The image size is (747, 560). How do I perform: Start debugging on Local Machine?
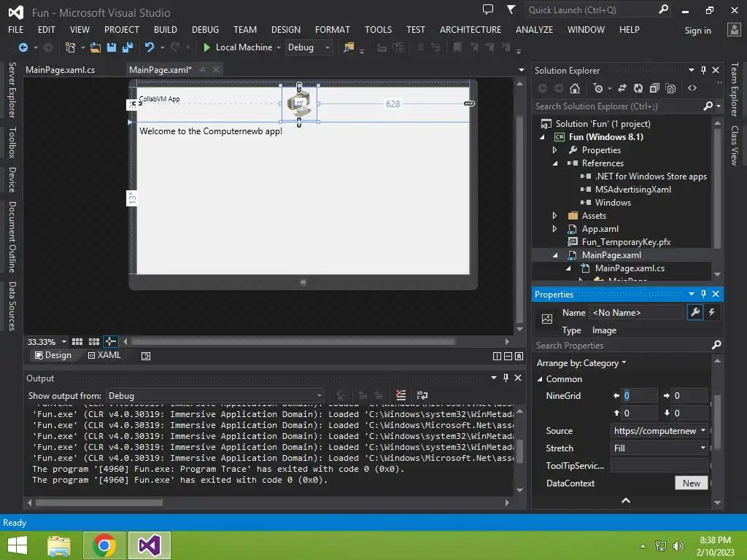tap(238, 47)
